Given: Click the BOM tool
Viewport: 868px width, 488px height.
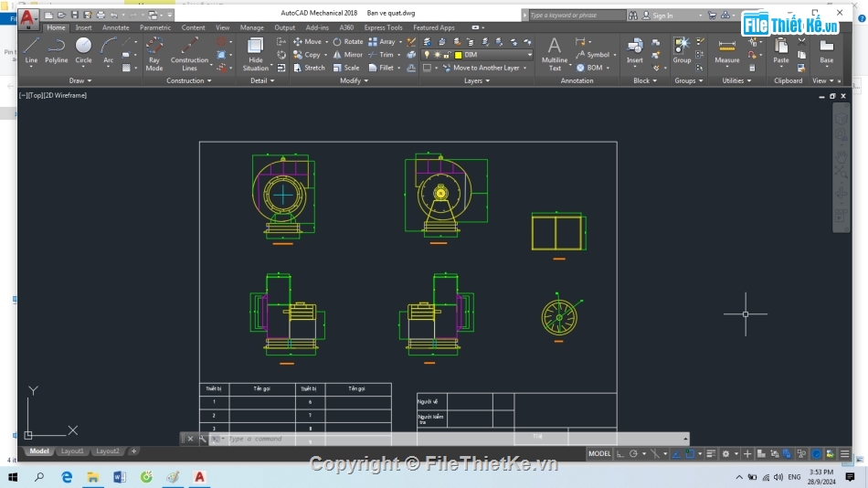Looking at the screenshot, I should coord(589,68).
